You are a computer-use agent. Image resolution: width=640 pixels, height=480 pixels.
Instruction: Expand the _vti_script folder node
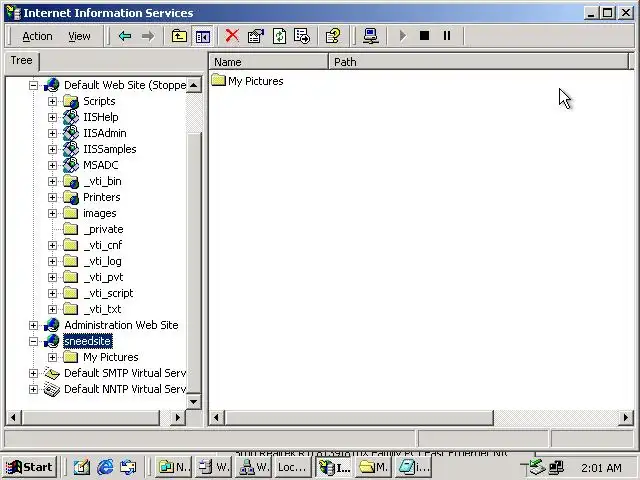pos(52,293)
